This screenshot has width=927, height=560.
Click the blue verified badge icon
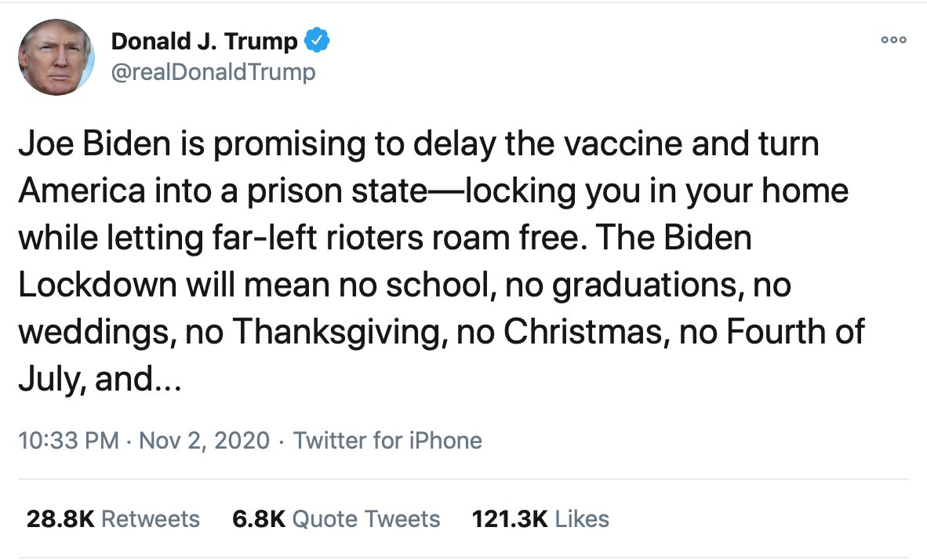[318, 41]
